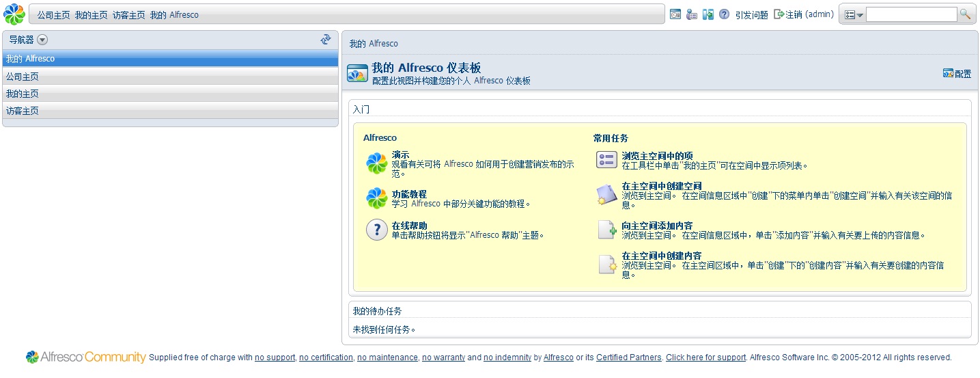Image resolution: width=980 pixels, height=378 pixels.
Task: Go to 我的主页 in top toolbar
Action: coord(91,14)
